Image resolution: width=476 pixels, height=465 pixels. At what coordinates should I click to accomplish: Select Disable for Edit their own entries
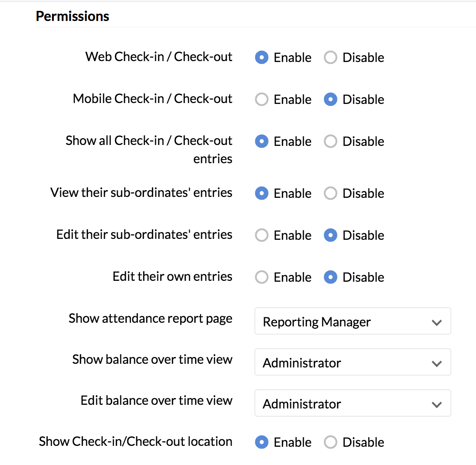click(x=331, y=277)
